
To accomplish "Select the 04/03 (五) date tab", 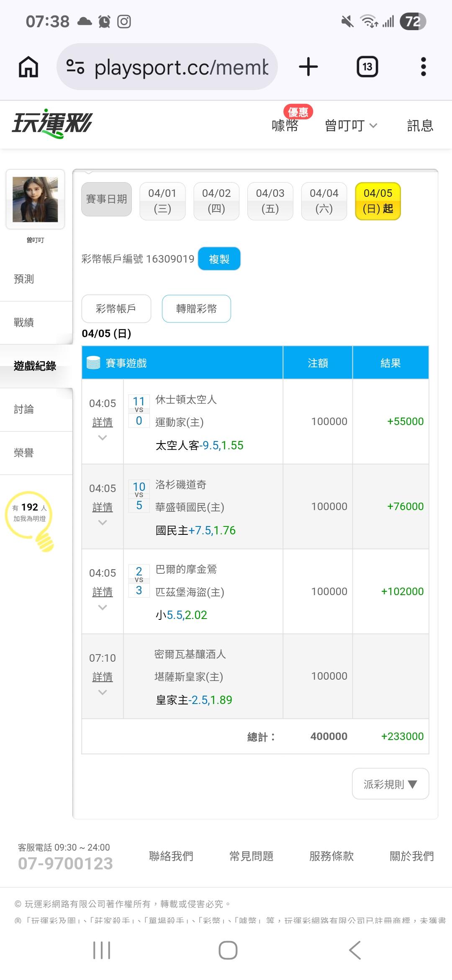I will pyautogui.click(x=270, y=201).
